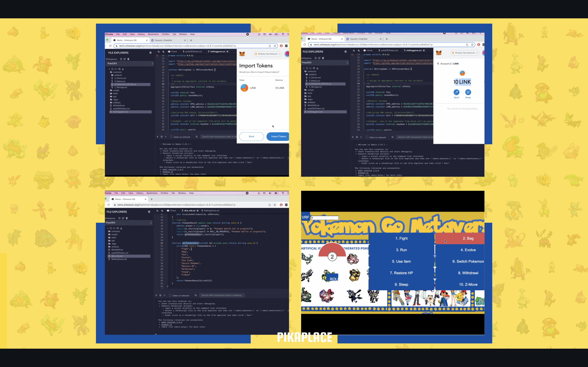The image size is (588, 367).
Task: Click the VRF number input field
Action: (325, 218)
